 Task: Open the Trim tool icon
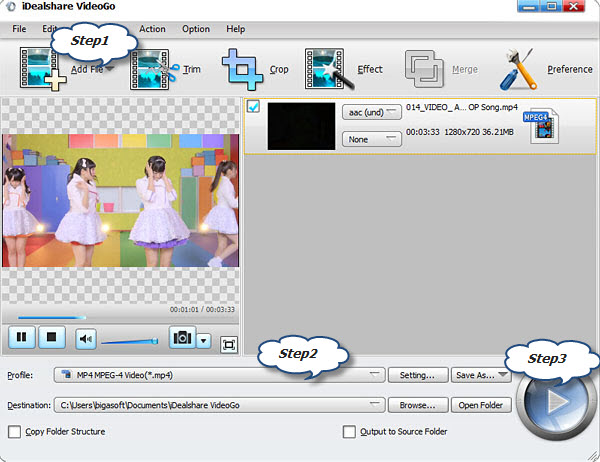click(x=154, y=69)
